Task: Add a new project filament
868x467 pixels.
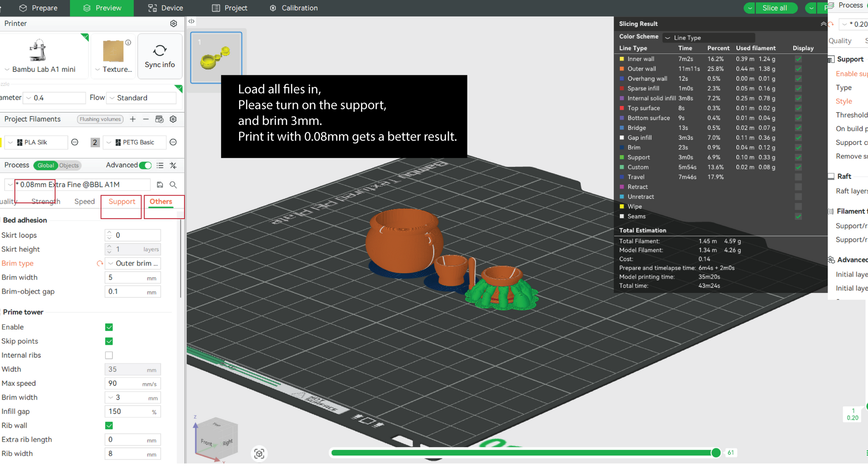Action: [132, 119]
